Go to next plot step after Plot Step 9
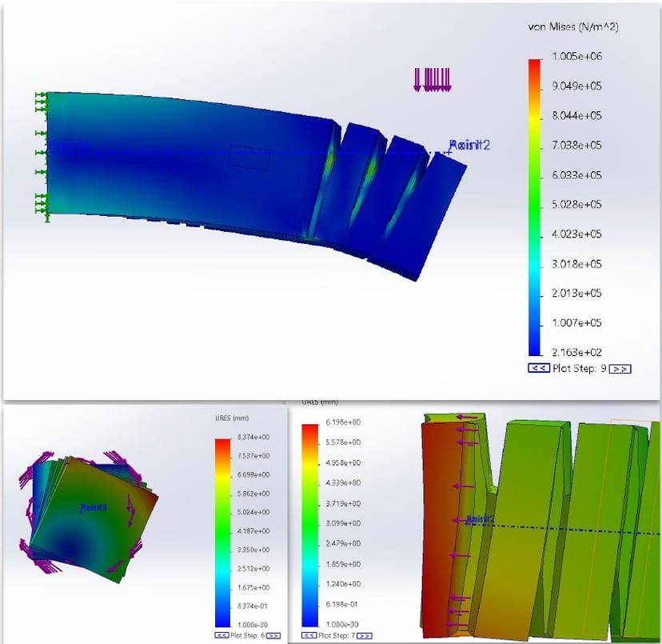Image resolution: width=662 pixels, height=644 pixels. point(620,369)
